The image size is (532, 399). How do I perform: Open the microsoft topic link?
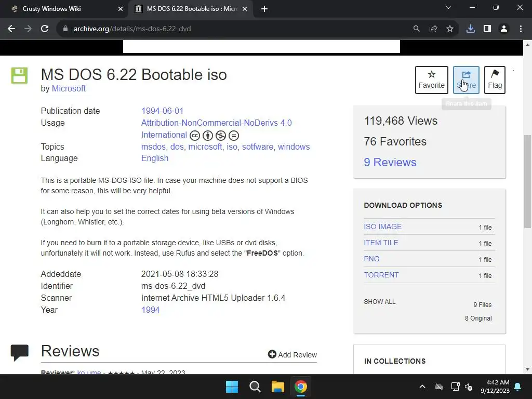[205, 147]
